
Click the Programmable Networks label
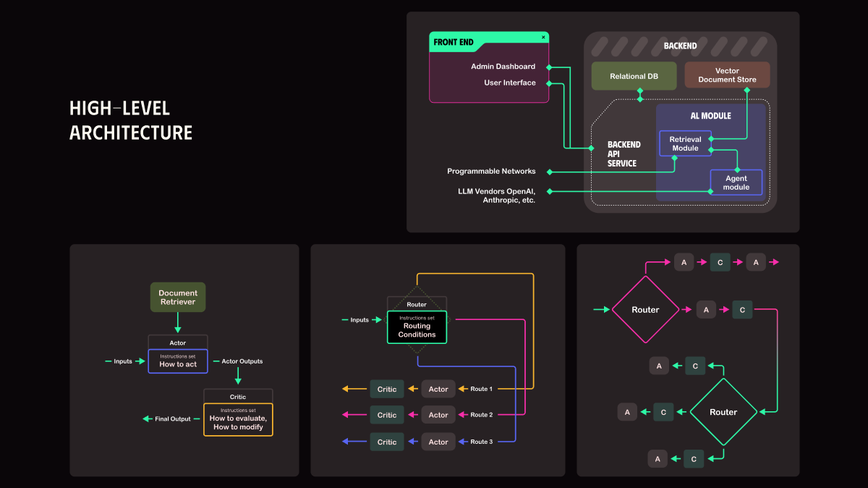coord(491,172)
